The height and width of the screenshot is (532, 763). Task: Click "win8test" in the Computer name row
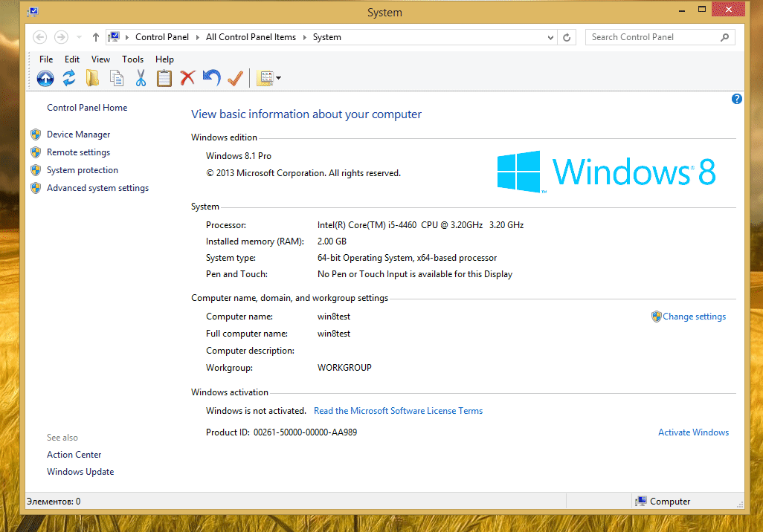334,317
